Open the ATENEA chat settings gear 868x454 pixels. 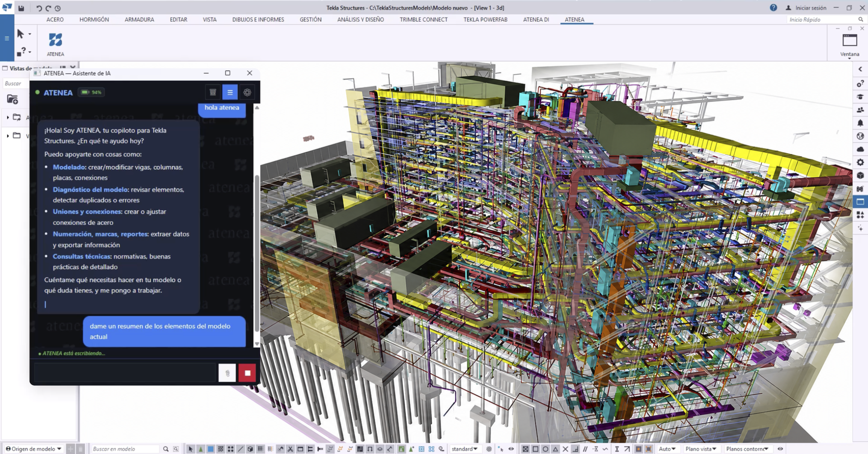point(247,92)
